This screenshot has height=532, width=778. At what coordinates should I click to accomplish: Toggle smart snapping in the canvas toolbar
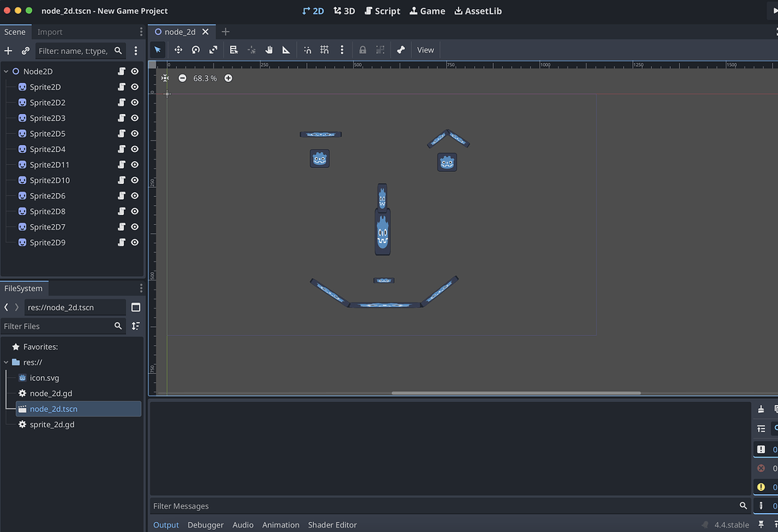pos(308,49)
